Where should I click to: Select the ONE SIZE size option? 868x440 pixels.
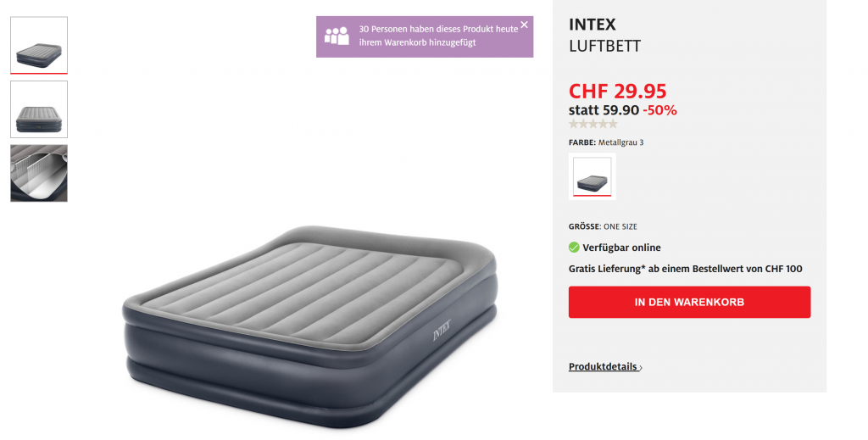pos(620,226)
